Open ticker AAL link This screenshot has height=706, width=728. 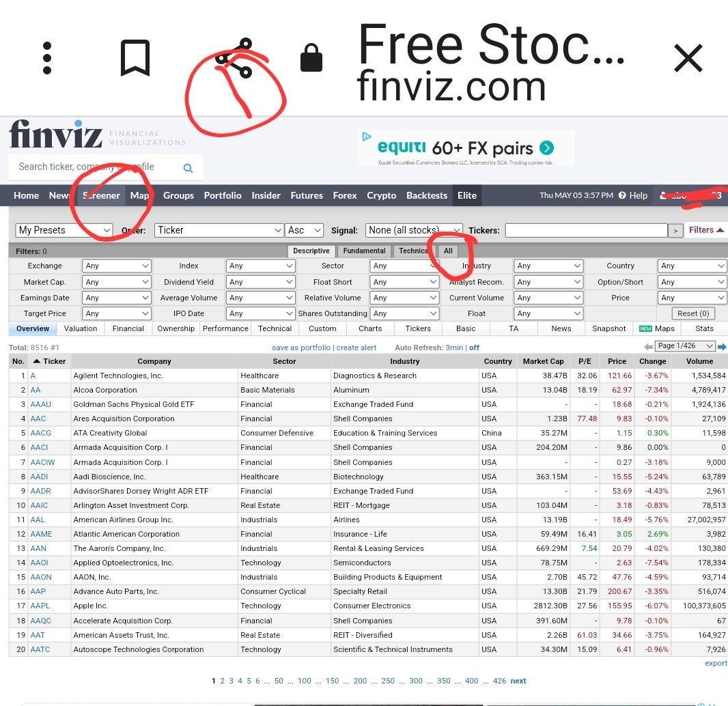click(38, 520)
